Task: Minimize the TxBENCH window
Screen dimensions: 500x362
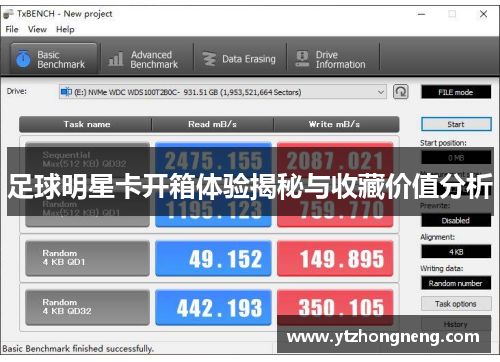Action: [x=422, y=14]
